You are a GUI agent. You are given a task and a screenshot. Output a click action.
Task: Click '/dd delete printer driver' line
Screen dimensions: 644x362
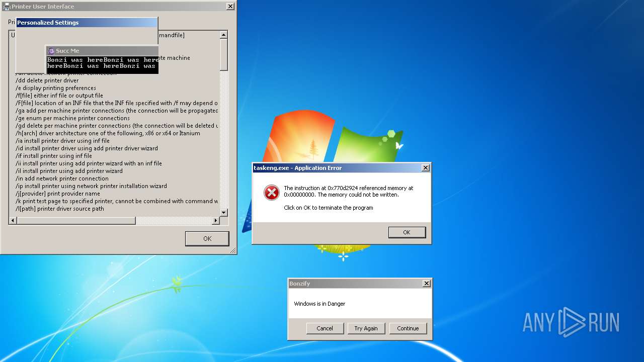[47, 80]
